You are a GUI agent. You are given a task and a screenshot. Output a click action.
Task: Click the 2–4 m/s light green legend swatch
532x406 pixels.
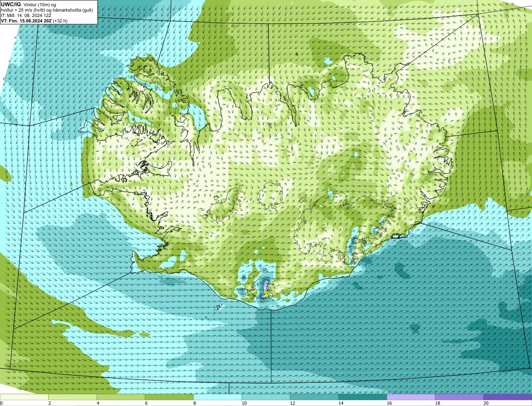pos(73,397)
